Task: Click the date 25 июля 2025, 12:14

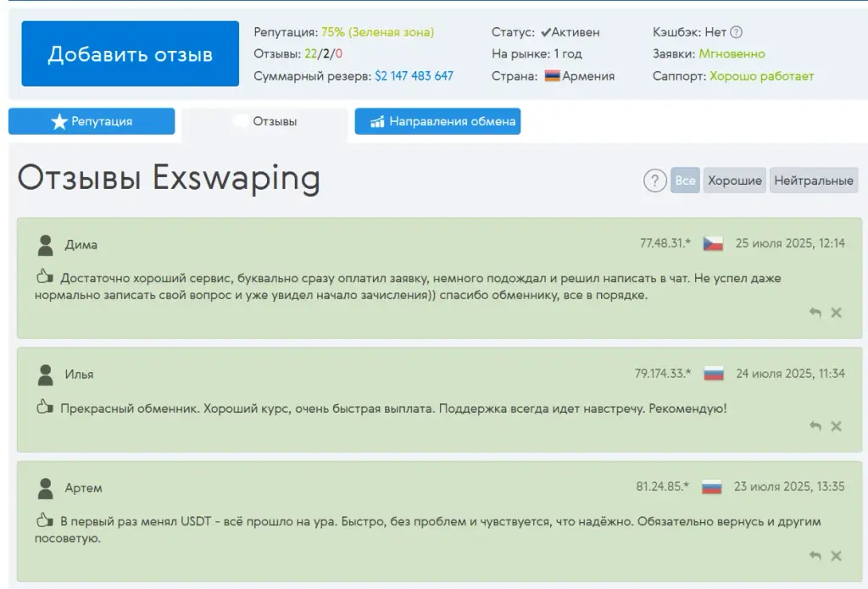Action: [x=790, y=243]
